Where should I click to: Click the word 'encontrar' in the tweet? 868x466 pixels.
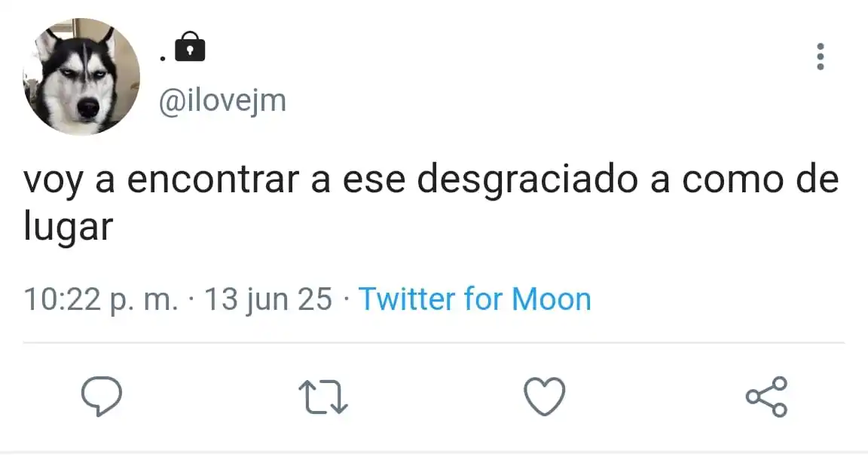[x=213, y=179]
